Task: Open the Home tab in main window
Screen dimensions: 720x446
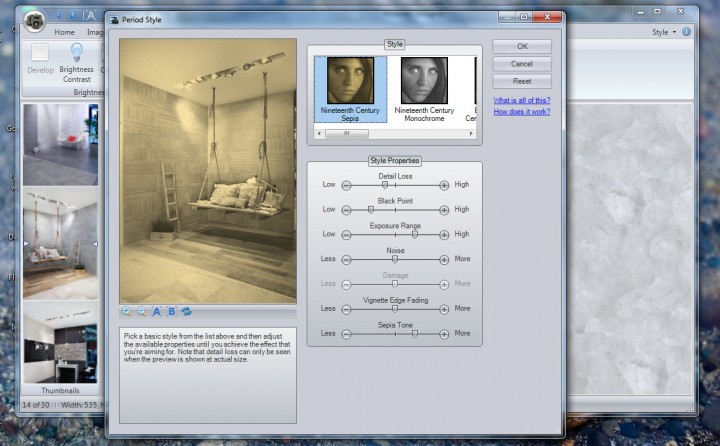Action: 64,32
